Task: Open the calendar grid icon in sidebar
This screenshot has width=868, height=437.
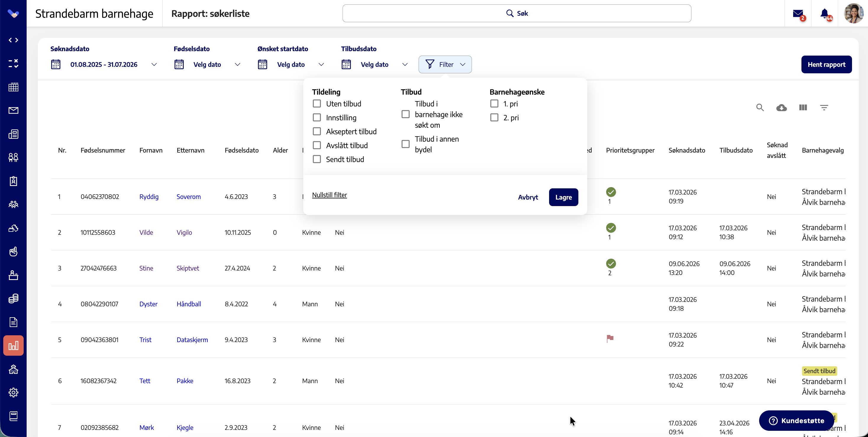Action: (14, 87)
